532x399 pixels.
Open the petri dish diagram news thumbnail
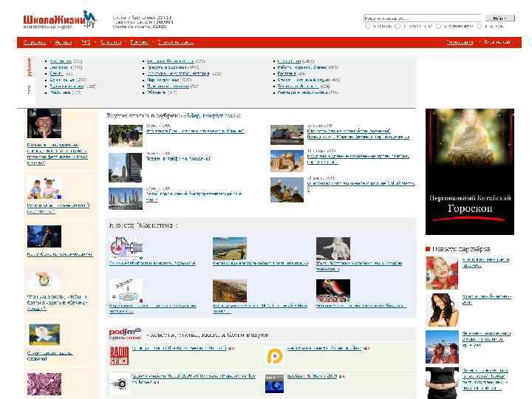[x=126, y=290]
